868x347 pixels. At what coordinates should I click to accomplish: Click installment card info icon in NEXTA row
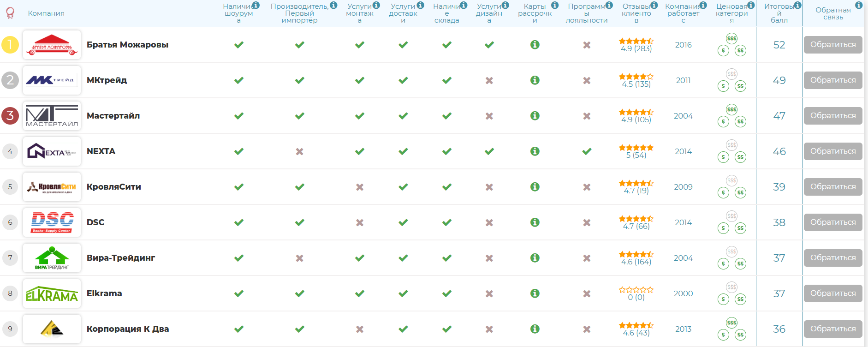click(535, 151)
